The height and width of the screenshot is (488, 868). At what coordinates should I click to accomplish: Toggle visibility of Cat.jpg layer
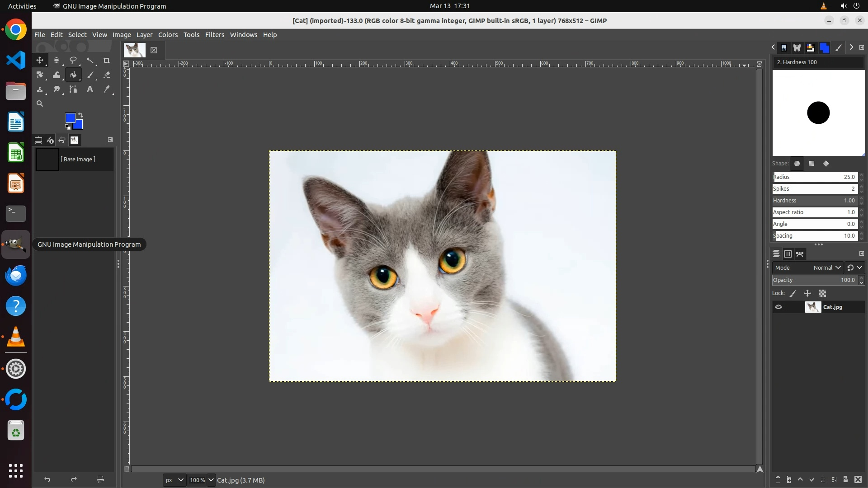click(778, 307)
